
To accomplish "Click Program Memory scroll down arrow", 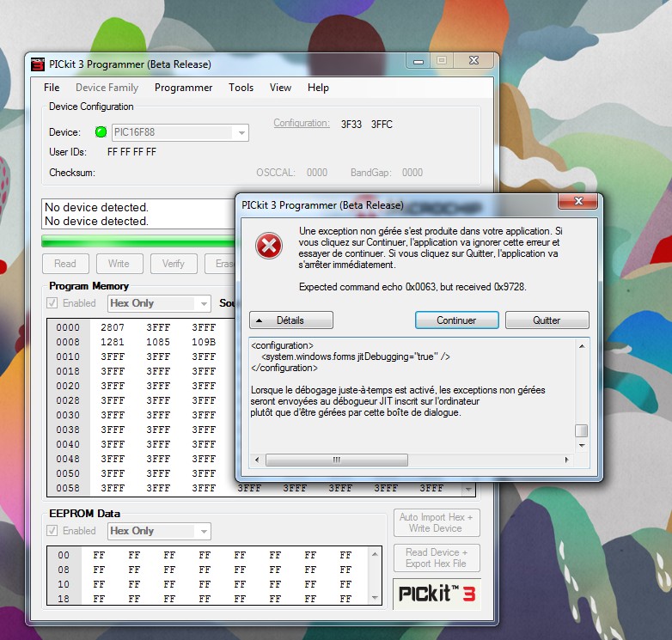I will [468, 489].
